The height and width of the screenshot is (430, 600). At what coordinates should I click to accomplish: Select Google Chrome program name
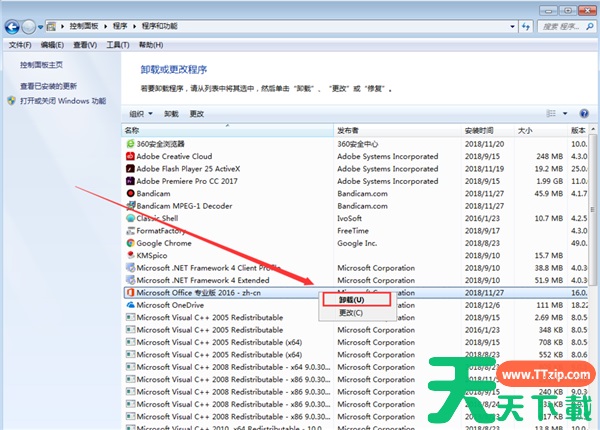point(164,243)
